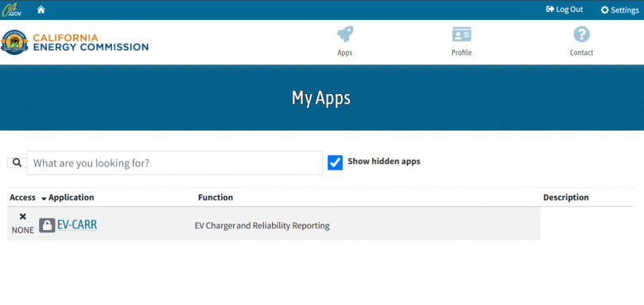The image size is (644, 305).
Task: Click the California Energy Commission logo
Action: coord(75,42)
